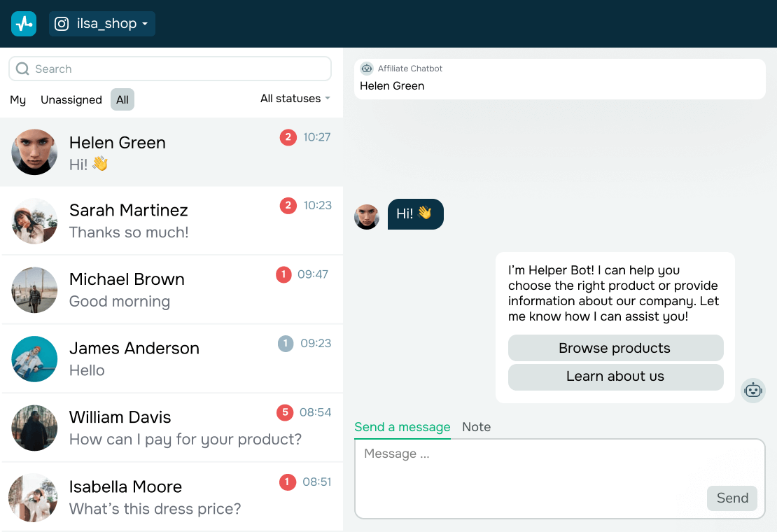Switch to the My chats filter
Viewport: 777px width, 532px height.
(x=18, y=99)
